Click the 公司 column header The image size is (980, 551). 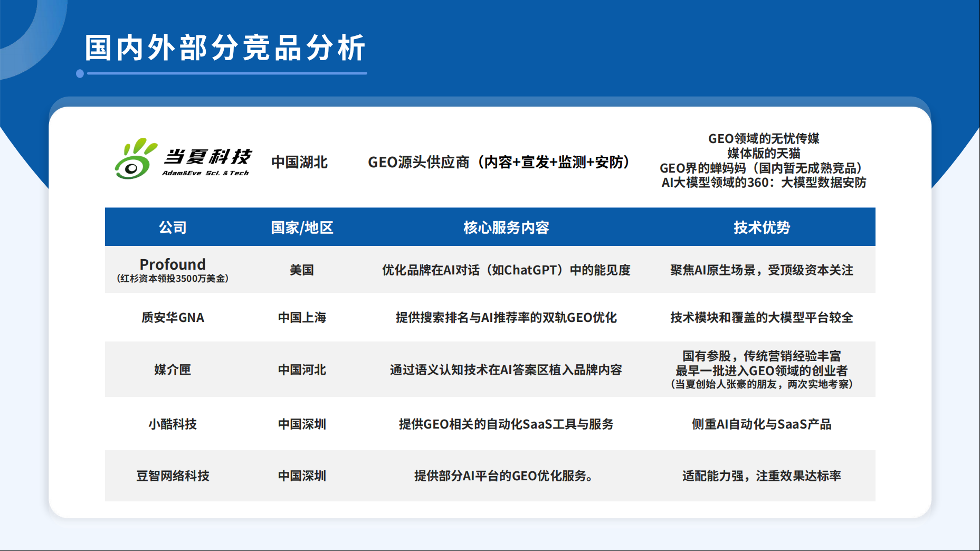pyautogui.click(x=173, y=227)
